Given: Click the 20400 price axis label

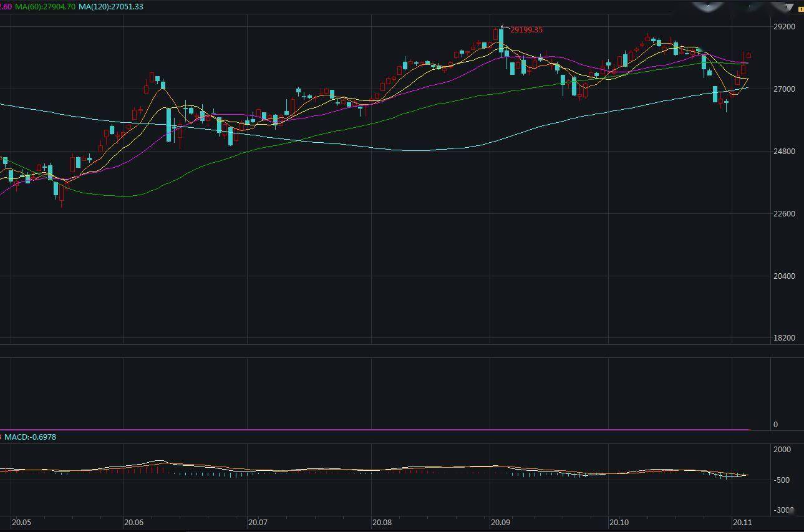Looking at the screenshot, I should click(784, 276).
